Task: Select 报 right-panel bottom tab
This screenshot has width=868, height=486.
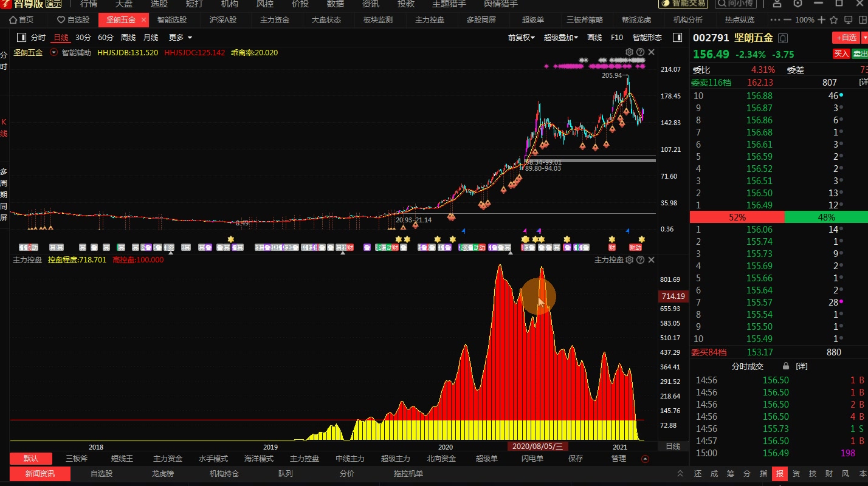Action: pos(779,474)
